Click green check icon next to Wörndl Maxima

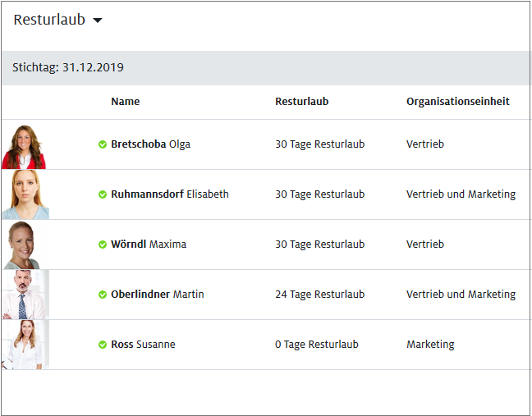[103, 245]
